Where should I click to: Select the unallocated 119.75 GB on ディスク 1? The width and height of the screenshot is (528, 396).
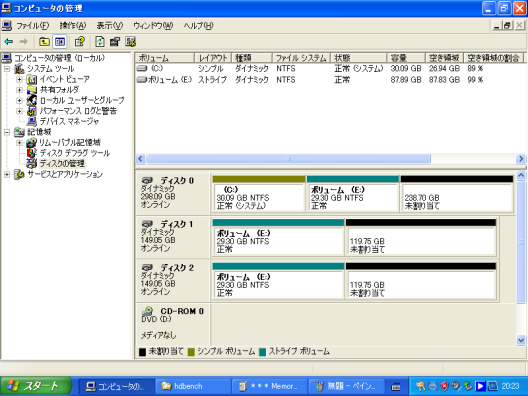(x=421, y=237)
